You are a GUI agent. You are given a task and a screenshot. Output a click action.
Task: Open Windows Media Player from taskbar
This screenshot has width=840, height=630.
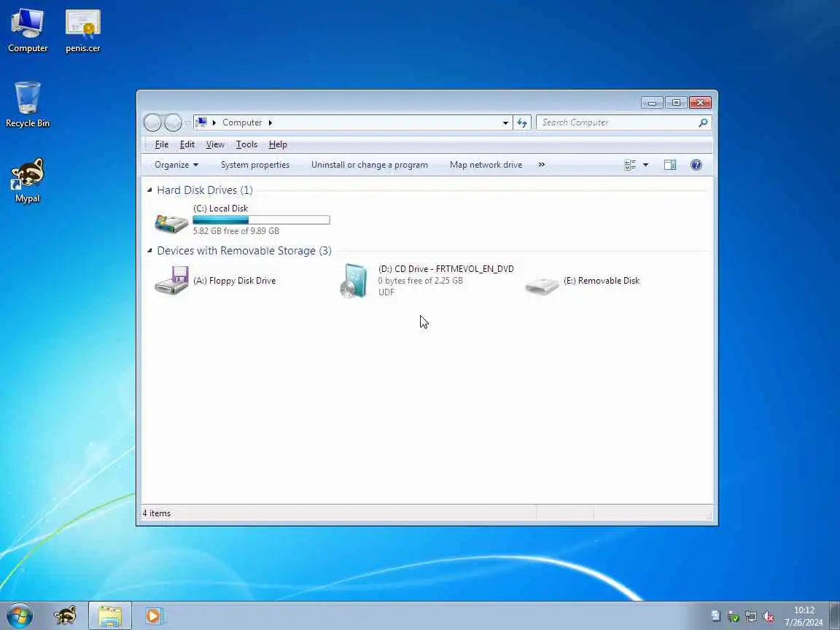[x=154, y=616]
